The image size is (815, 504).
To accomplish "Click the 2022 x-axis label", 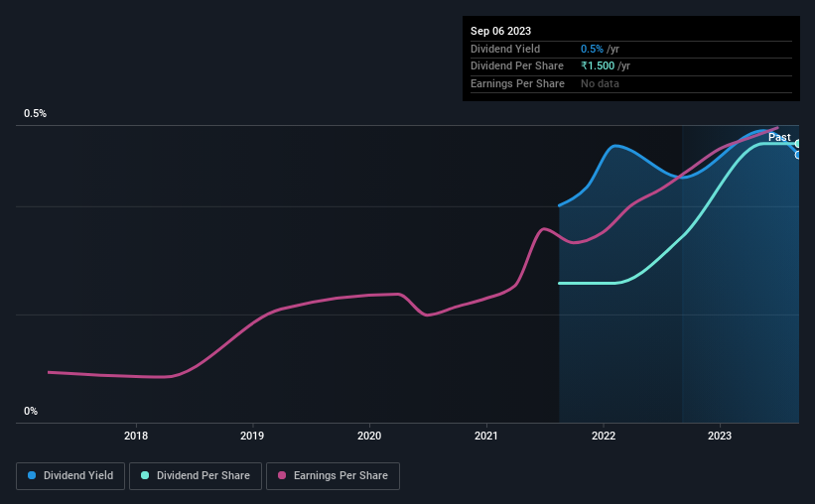I will coord(604,436).
